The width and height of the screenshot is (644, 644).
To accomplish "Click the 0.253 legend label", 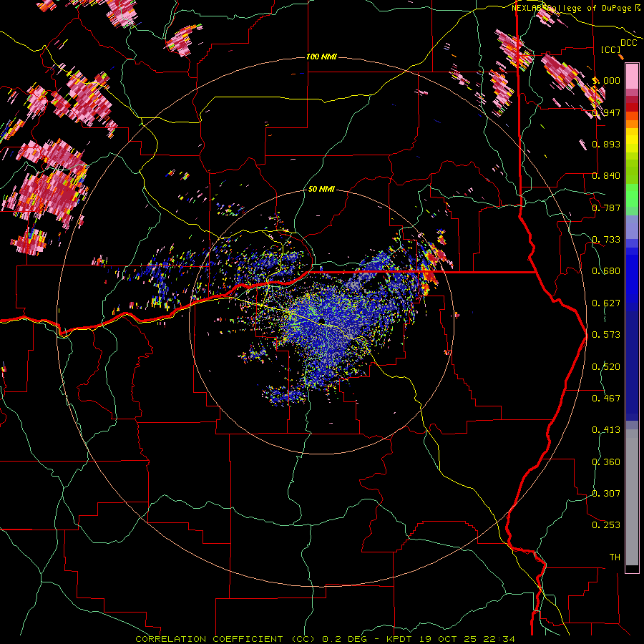I will (x=606, y=525).
